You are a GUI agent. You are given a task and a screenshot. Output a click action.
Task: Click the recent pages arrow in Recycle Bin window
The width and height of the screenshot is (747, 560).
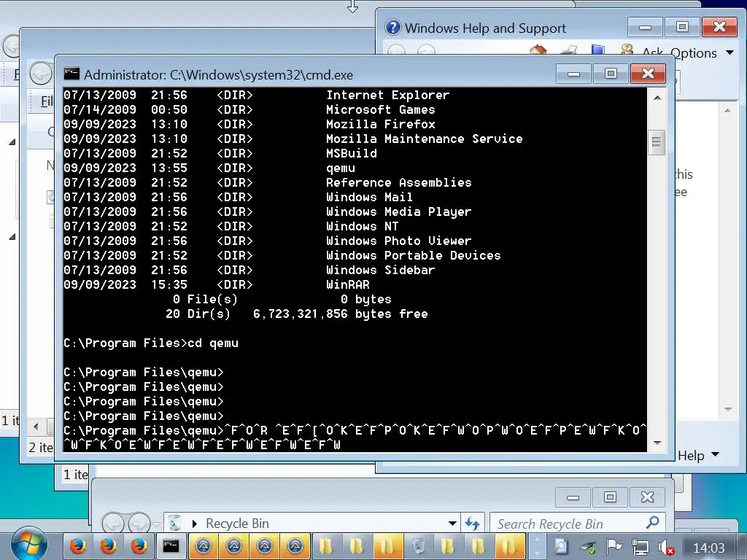click(x=156, y=524)
